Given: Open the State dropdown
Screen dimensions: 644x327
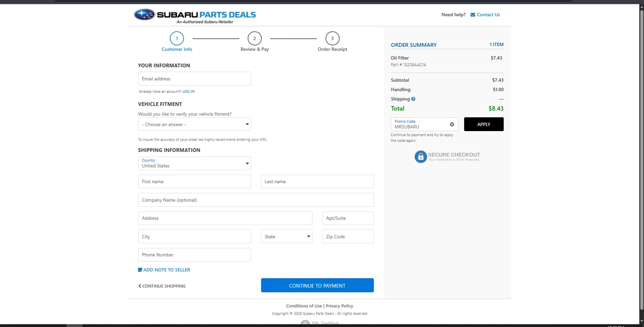Looking at the screenshot, I should click(x=287, y=236).
